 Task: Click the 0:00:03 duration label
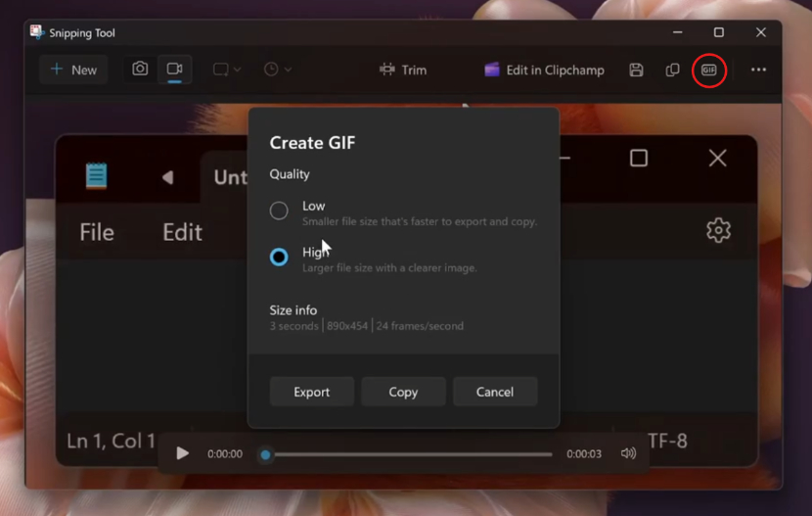click(584, 454)
